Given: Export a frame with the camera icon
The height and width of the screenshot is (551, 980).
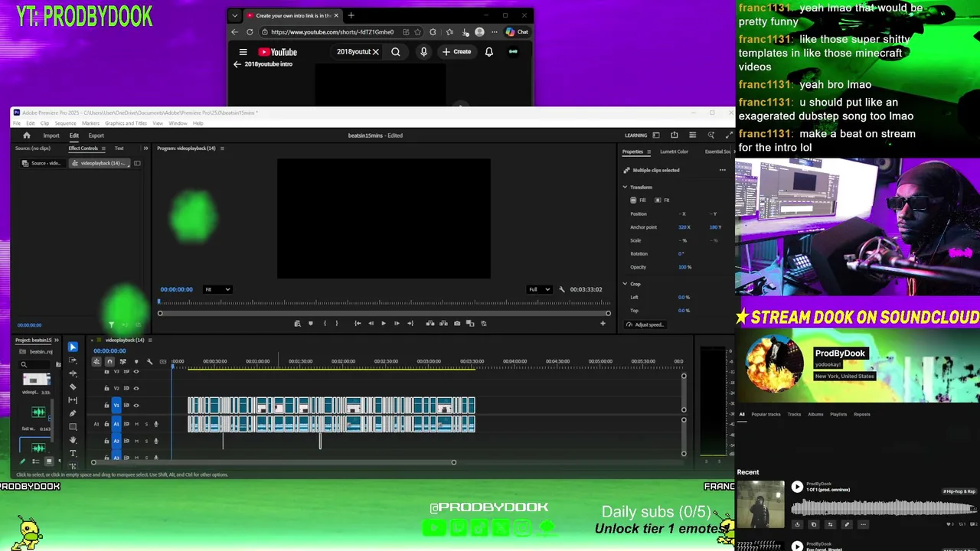Looking at the screenshot, I should coord(457,323).
